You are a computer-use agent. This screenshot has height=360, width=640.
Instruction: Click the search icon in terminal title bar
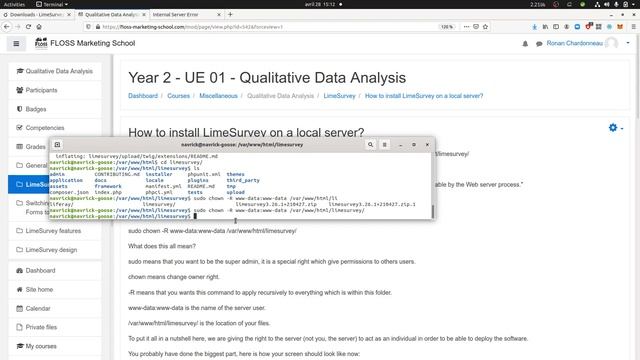[370, 144]
